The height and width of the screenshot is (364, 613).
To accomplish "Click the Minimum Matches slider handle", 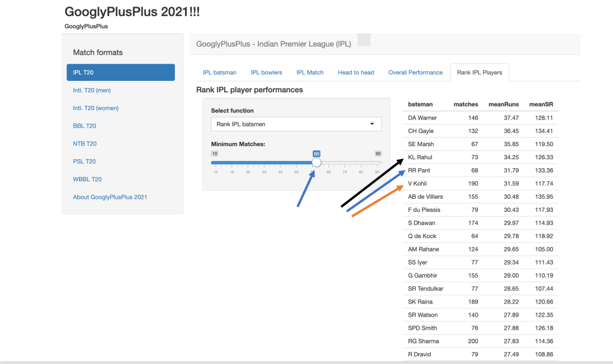I will pyautogui.click(x=316, y=162).
